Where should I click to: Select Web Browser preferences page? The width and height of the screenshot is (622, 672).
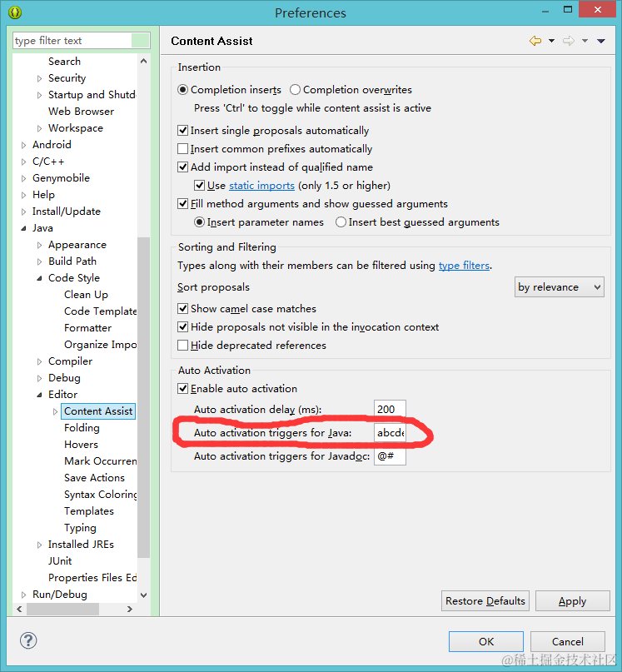tap(81, 112)
